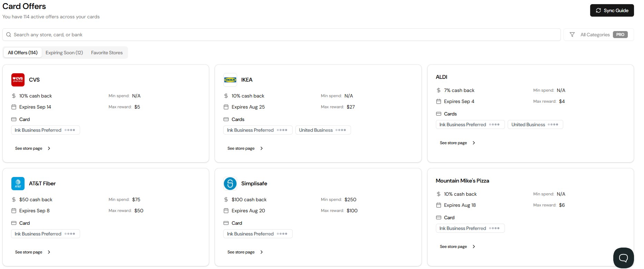
Task: Expand ALDI store page chevron
Action: pyautogui.click(x=474, y=143)
